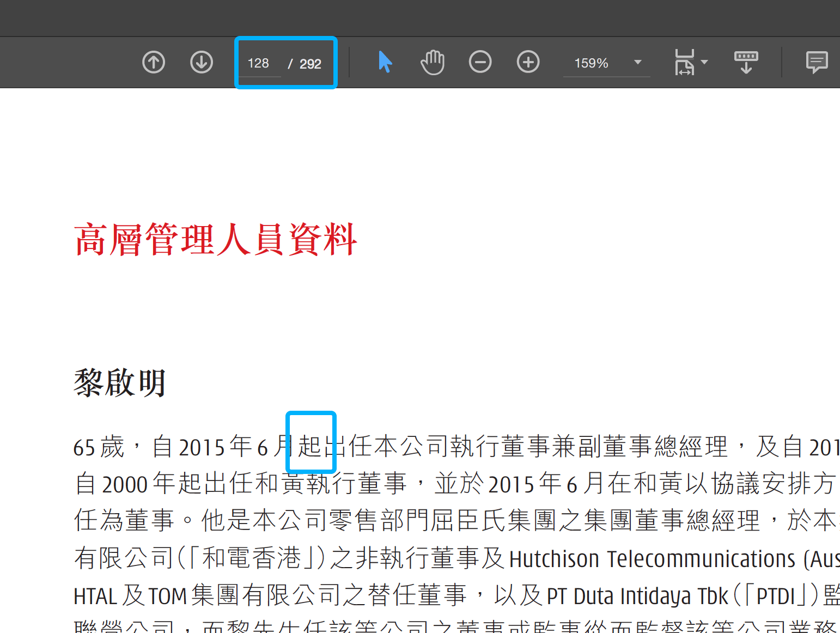840x633 pixels.
Task: Click the text Hutchison Telecommunications
Action: pos(651,558)
